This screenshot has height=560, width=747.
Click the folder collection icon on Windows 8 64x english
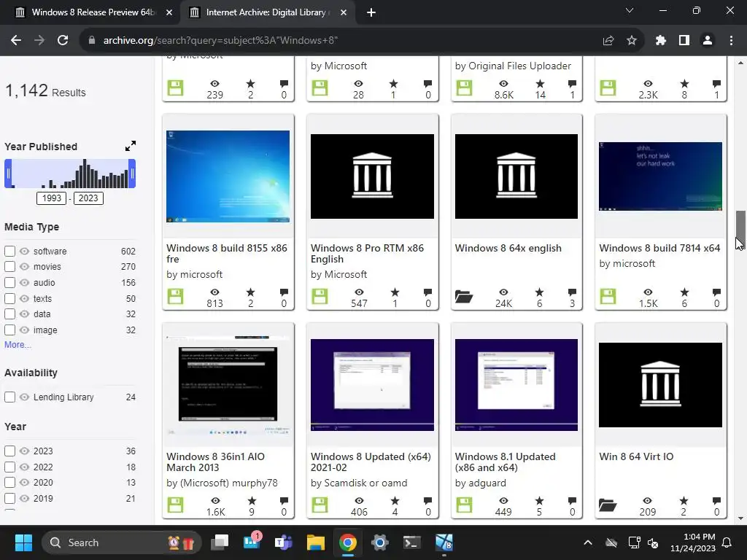click(x=463, y=296)
